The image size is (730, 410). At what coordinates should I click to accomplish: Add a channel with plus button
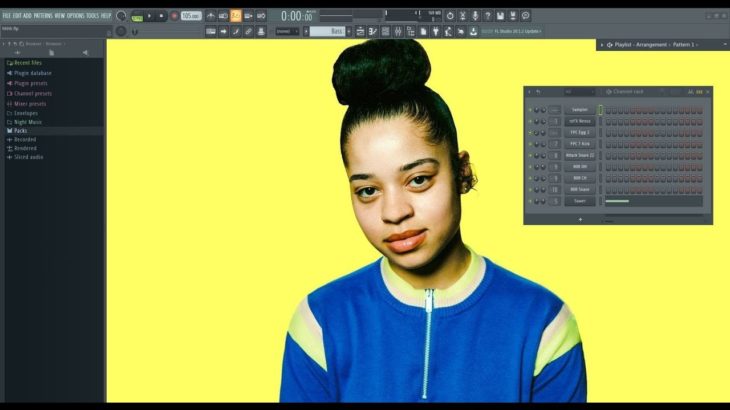(x=580, y=219)
